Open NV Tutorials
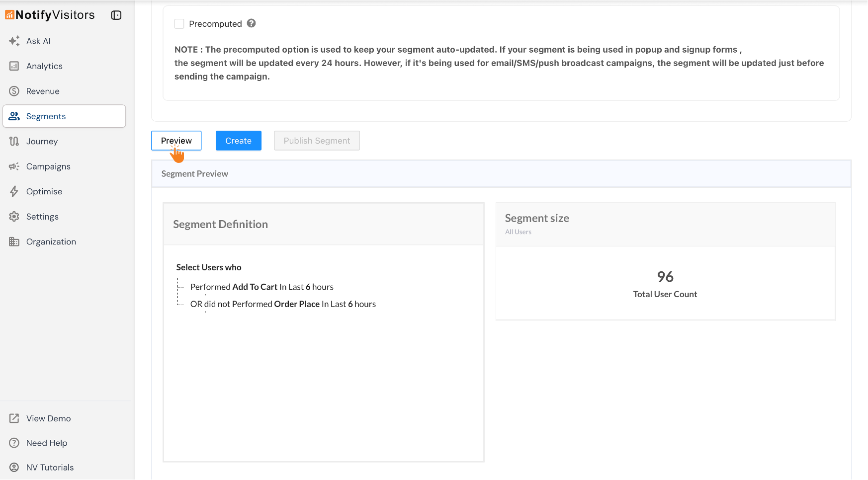This screenshot has height=480, width=868. (x=50, y=467)
